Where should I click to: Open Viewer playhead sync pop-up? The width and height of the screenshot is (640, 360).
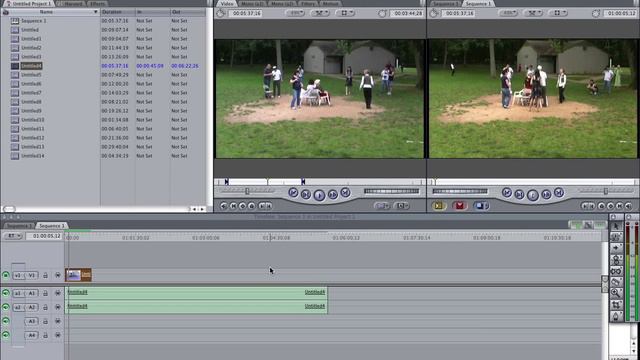tap(320, 13)
